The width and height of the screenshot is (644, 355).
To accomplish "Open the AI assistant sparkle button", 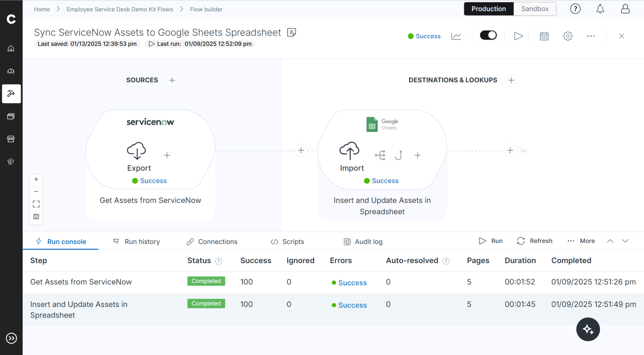I will click(x=588, y=329).
